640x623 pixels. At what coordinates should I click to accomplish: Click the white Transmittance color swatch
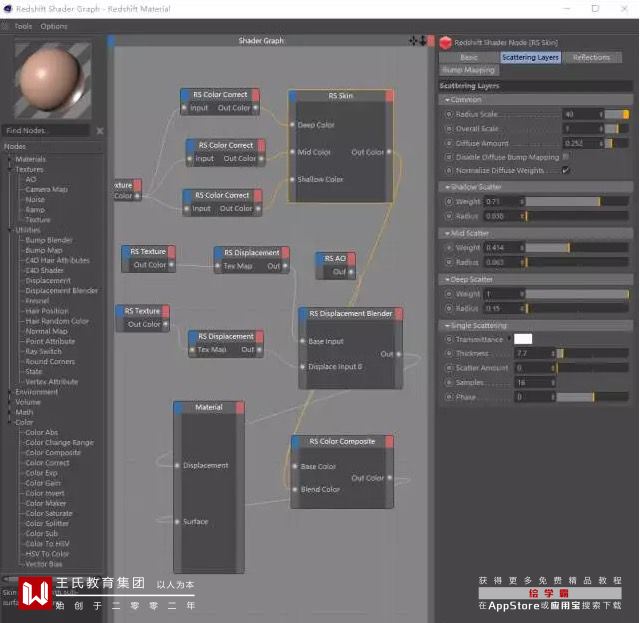523,339
